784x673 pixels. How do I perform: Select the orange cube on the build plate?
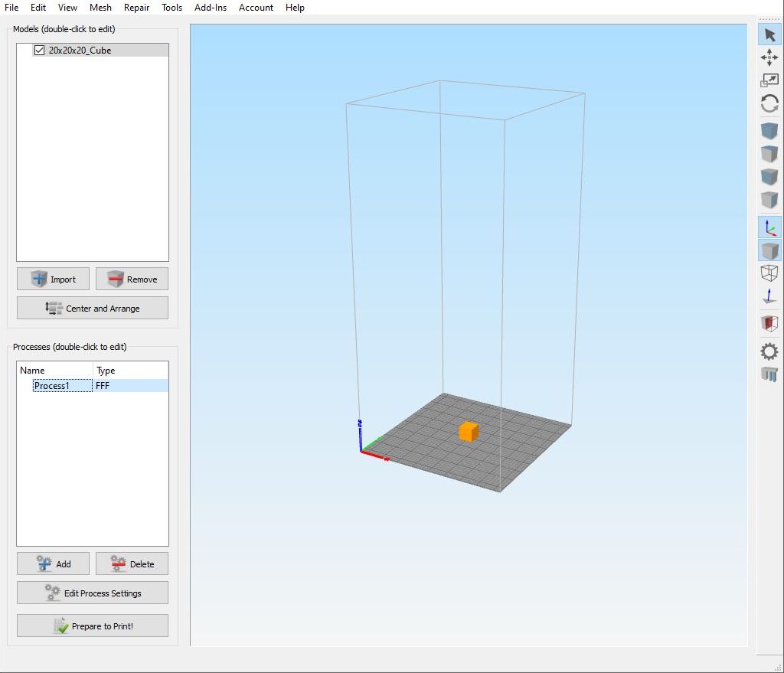pyautogui.click(x=469, y=432)
